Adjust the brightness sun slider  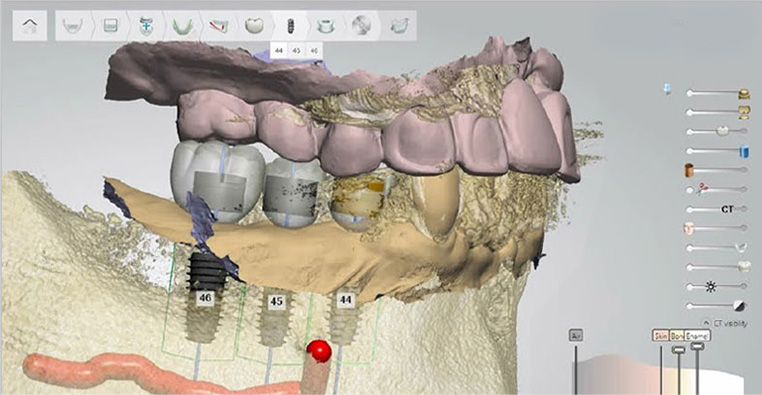pyautogui.click(x=717, y=287)
